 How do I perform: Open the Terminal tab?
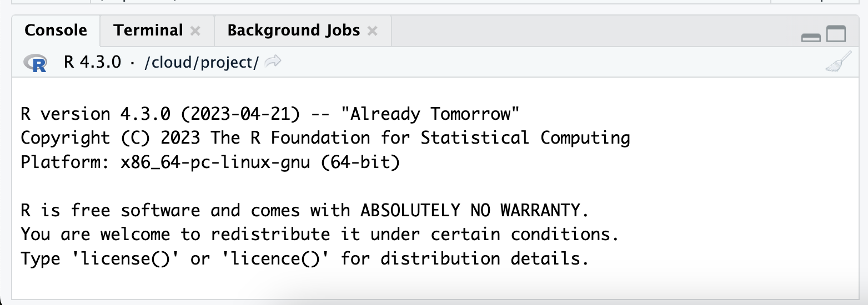point(148,30)
